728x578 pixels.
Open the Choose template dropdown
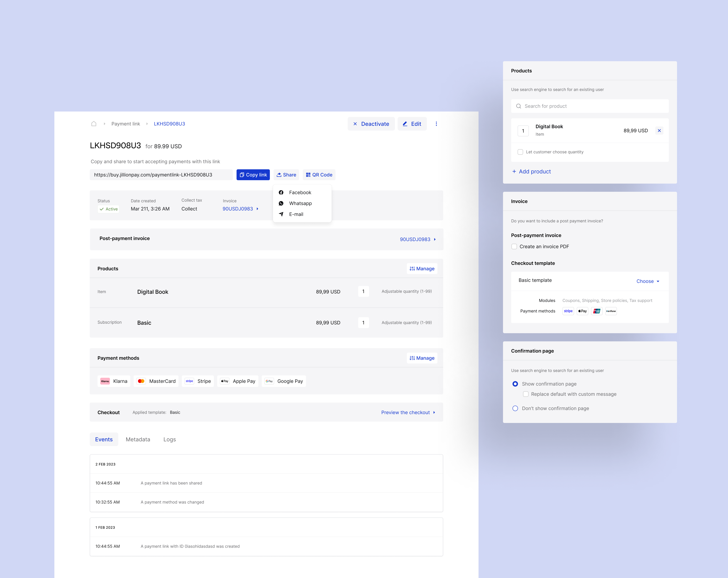(x=647, y=281)
